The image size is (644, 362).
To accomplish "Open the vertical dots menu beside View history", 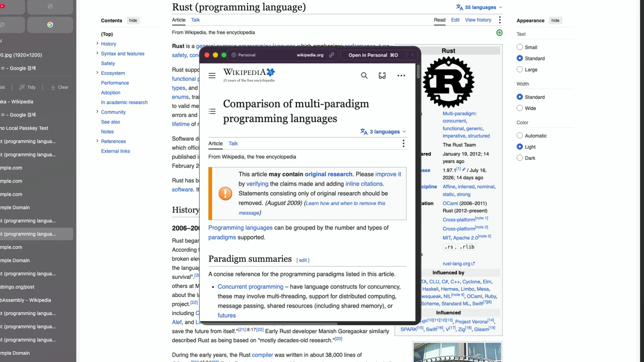I will (500, 20).
